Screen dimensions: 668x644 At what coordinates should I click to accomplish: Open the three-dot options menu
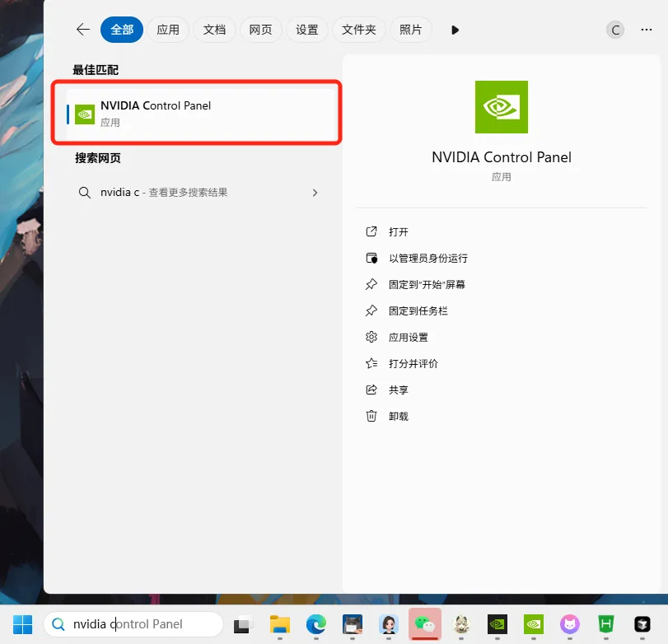pyautogui.click(x=647, y=30)
